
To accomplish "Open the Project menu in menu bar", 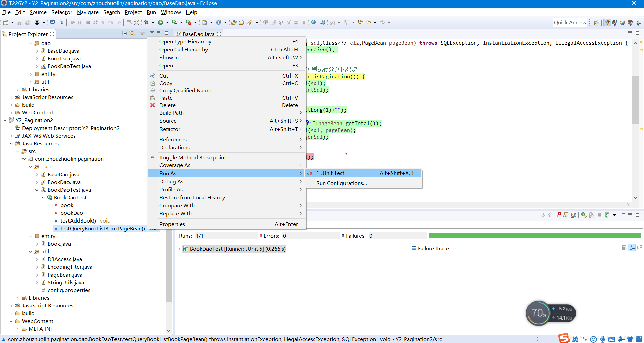I will click(x=133, y=12).
